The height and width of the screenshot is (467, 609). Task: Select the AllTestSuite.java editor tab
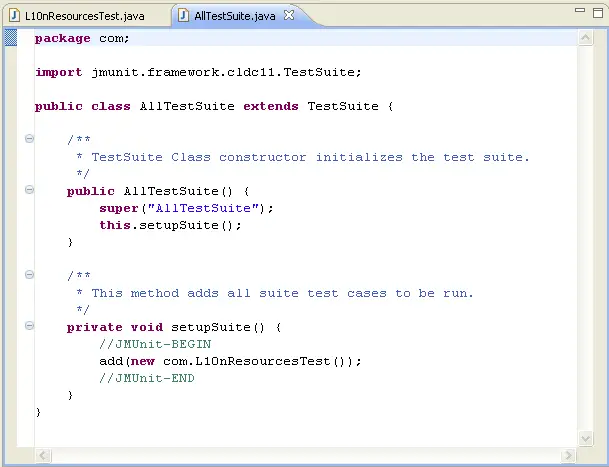coord(236,16)
